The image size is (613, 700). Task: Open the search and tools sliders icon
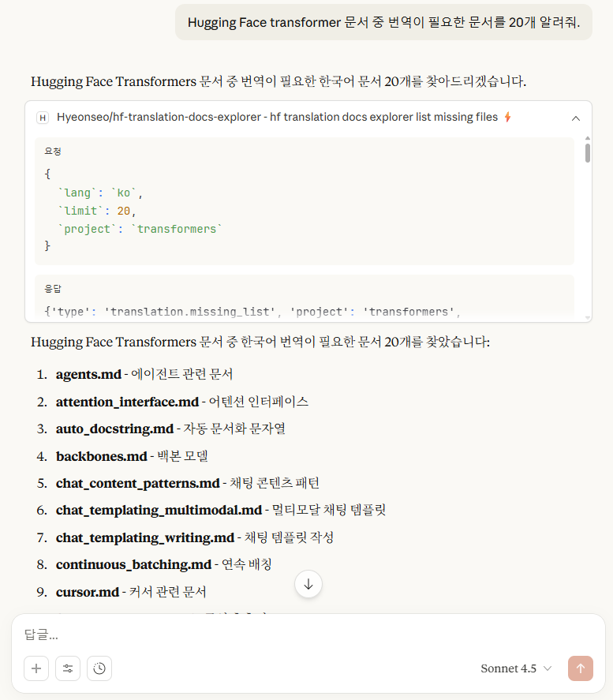click(x=68, y=668)
